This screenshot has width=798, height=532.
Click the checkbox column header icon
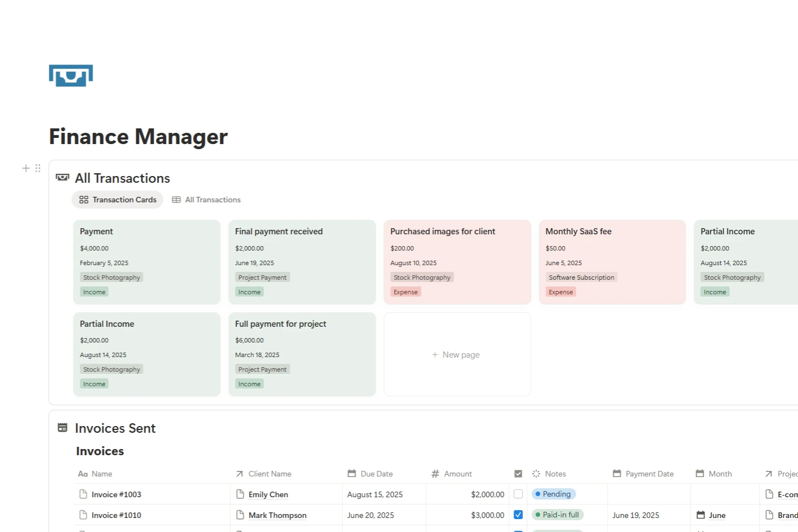coord(518,474)
